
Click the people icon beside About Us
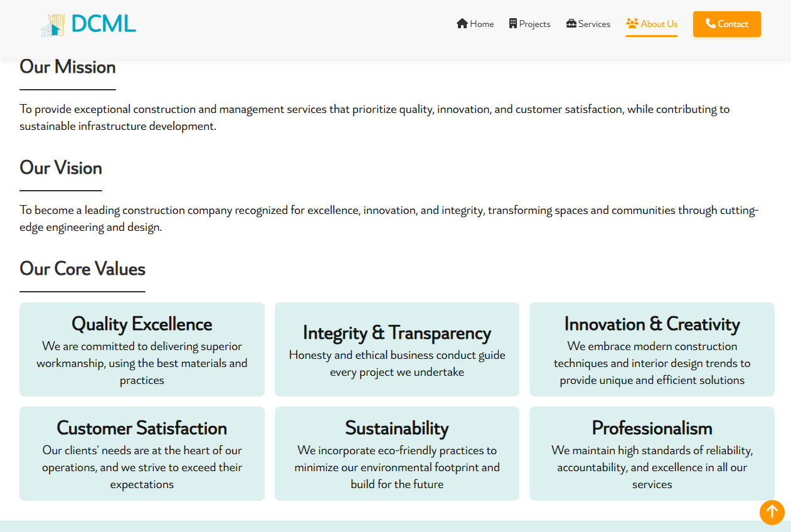632,24
